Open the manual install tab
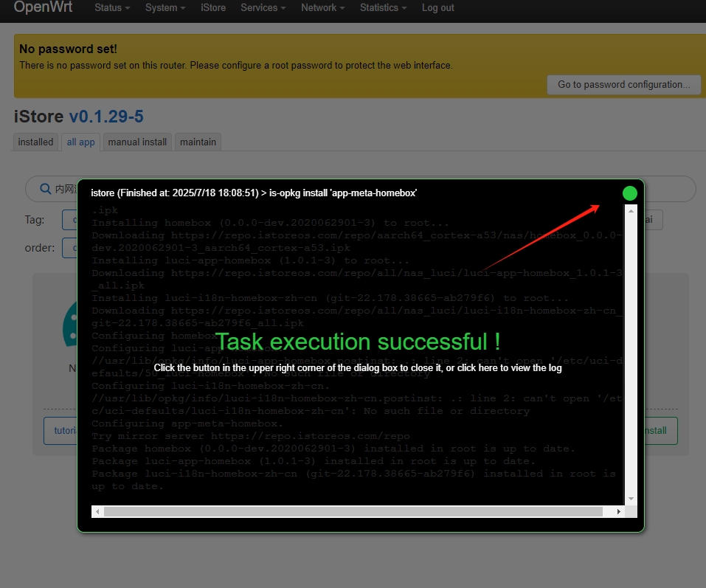Screen dimensions: 706x588 (x=137, y=142)
